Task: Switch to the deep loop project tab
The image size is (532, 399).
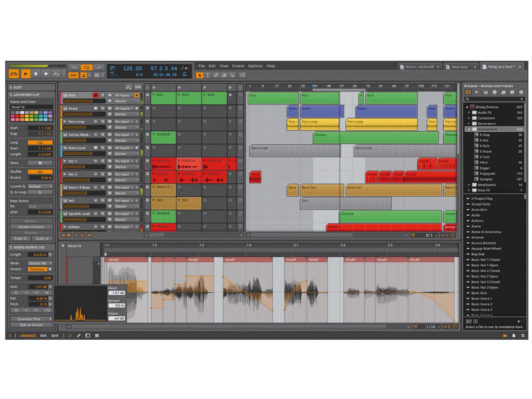Action: [459, 67]
